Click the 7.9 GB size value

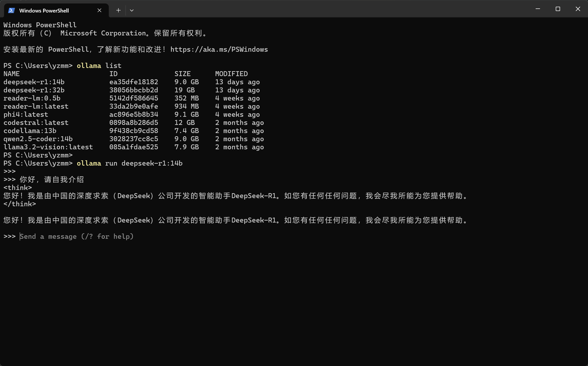[x=187, y=147]
